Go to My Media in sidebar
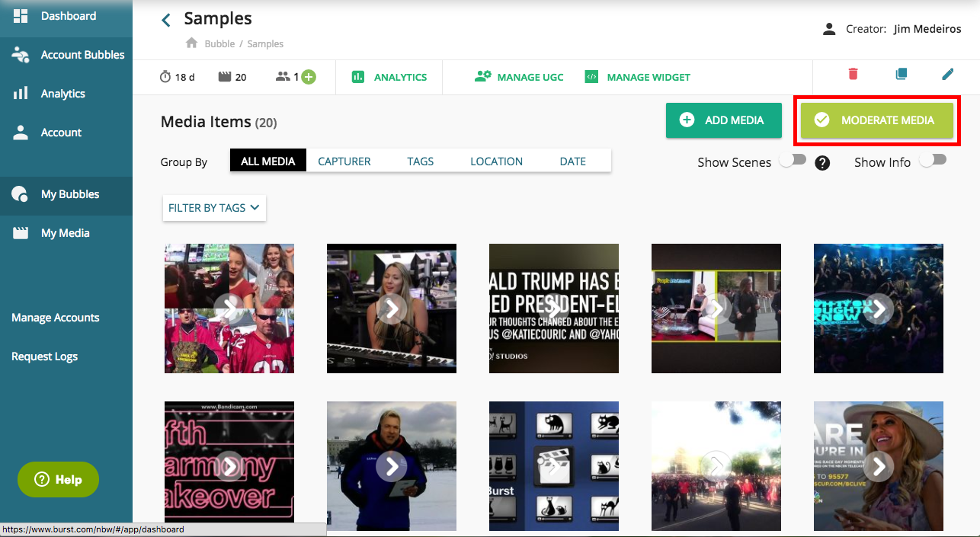Image resolution: width=980 pixels, height=537 pixels. pyautogui.click(x=65, y=233)
